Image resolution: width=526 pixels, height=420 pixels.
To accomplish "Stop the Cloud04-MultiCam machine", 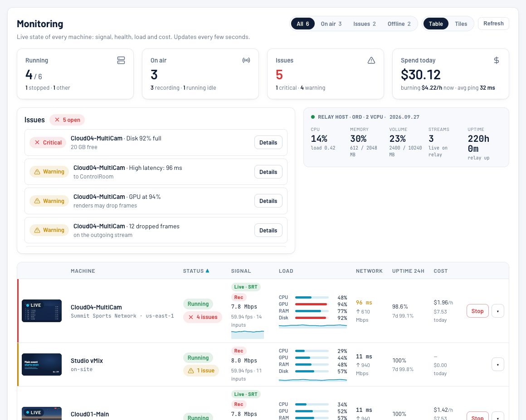I will [477, 311].
